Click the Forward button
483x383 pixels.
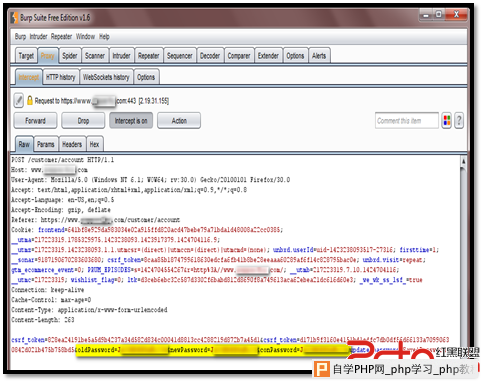(35, 121)
